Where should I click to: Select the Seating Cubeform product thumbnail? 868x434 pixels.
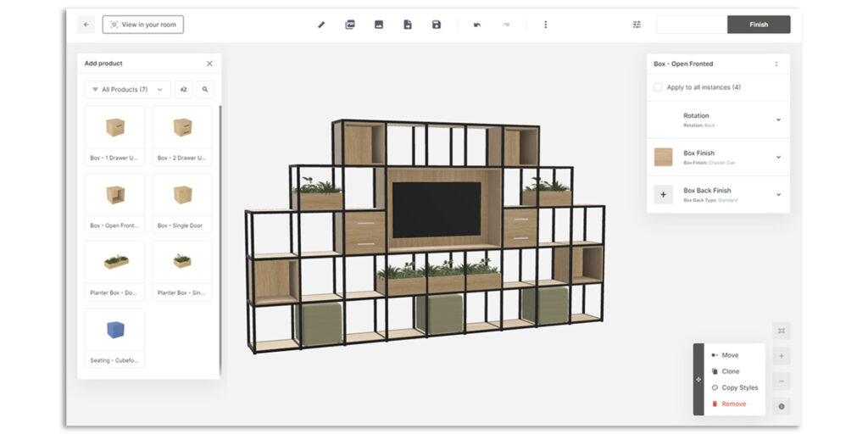click(114, 331)
